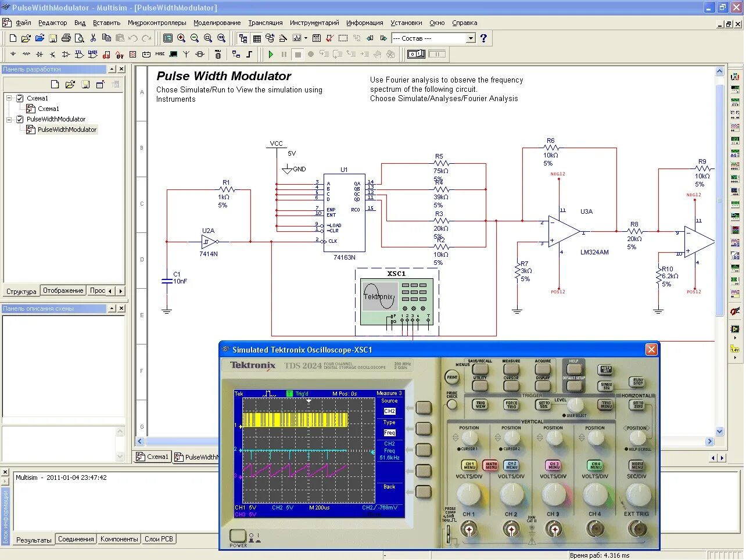Open the Grapher toolbar icon

tap(297, 38)
